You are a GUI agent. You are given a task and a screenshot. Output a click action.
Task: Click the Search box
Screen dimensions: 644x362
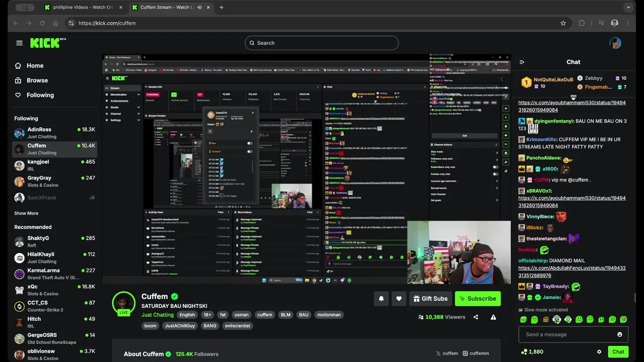coord(321,43)
